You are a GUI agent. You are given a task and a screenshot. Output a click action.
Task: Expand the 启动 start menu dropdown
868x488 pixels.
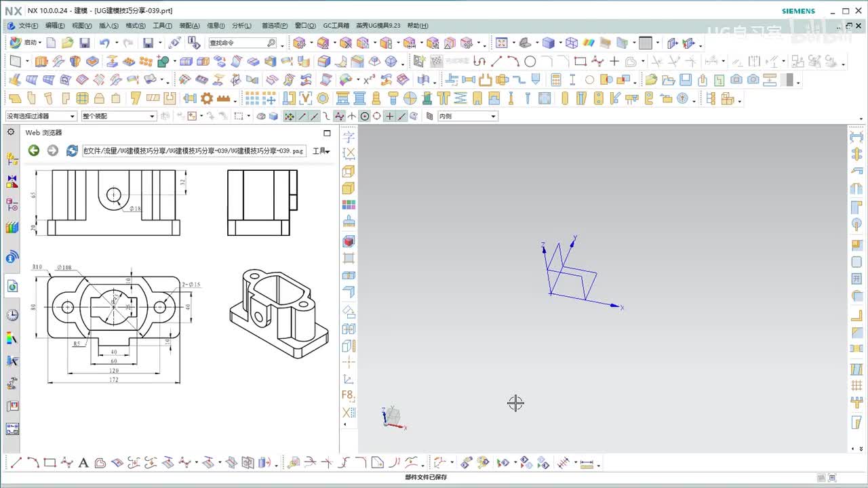[39, 43]
